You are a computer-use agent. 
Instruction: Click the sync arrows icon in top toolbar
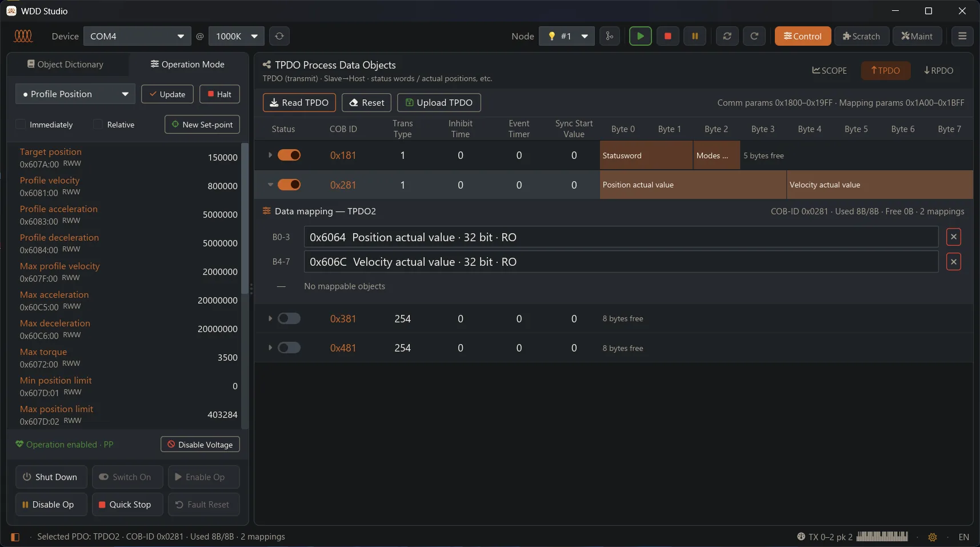[x=727, y=36]
